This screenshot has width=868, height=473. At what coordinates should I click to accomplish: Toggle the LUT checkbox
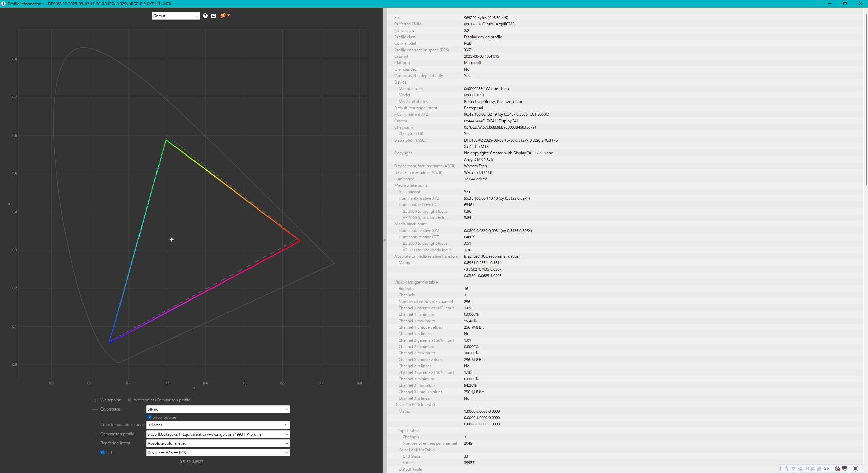(x=103, y=452)
